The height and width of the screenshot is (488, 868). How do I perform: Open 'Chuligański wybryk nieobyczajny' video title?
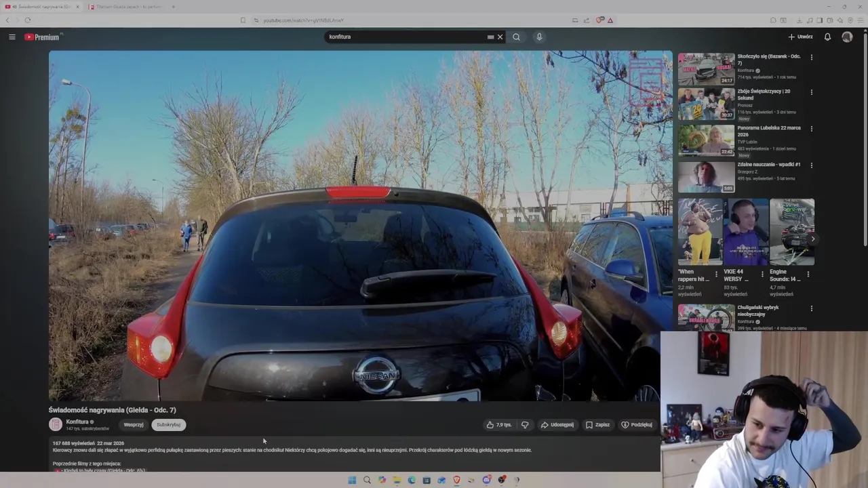click(x=758, y=310)
